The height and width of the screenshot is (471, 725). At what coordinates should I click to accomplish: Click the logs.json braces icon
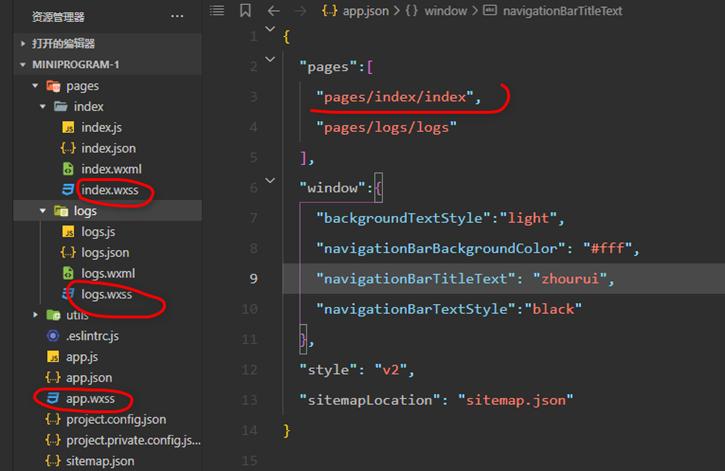tap(68, 252)
